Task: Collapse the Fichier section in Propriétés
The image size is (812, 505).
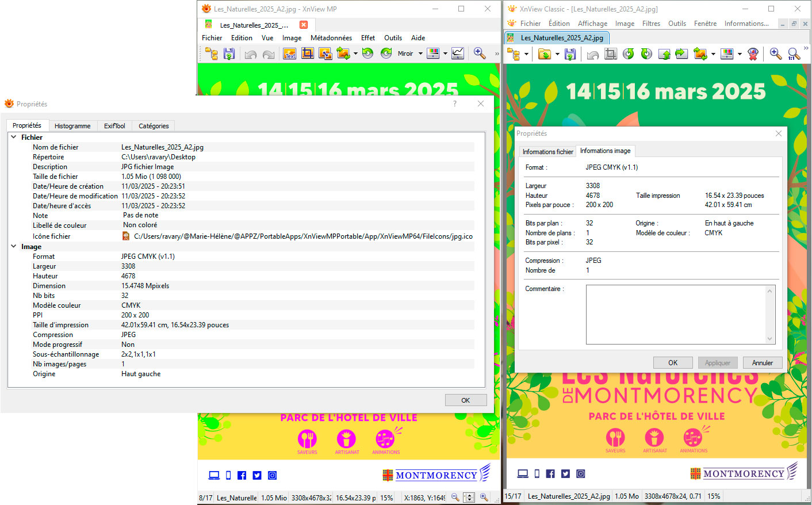Action: click(x=14, y=137)
